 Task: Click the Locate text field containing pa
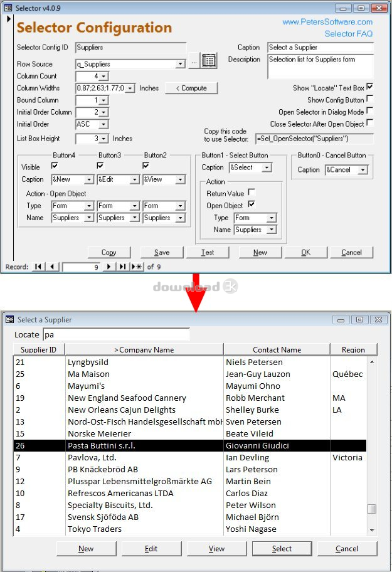(116, 334)
